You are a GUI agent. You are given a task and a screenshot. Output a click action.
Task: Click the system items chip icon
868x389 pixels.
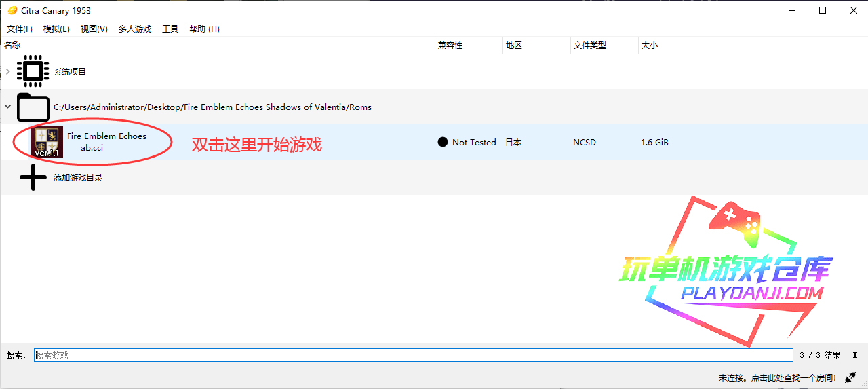click(x=33, y=71)
